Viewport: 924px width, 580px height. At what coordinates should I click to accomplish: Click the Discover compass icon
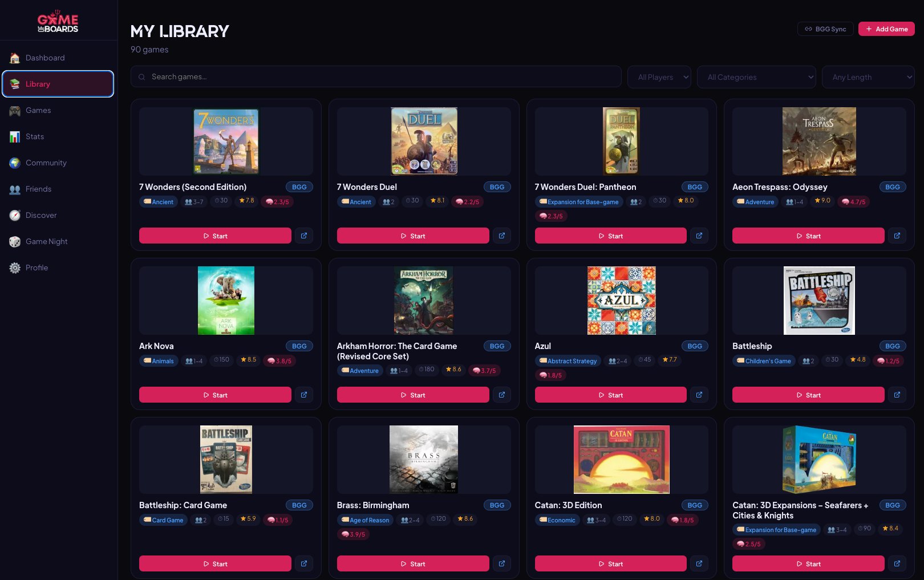[15, 215]
